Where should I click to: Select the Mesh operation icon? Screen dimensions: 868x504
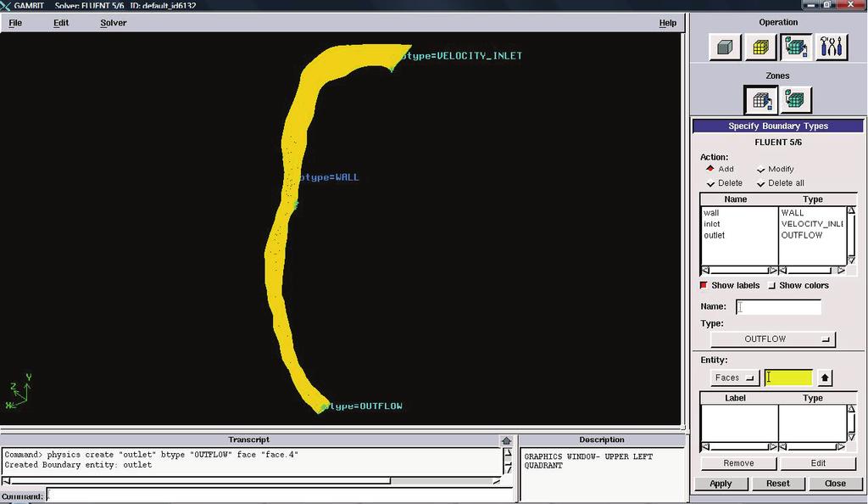[760, 47]
